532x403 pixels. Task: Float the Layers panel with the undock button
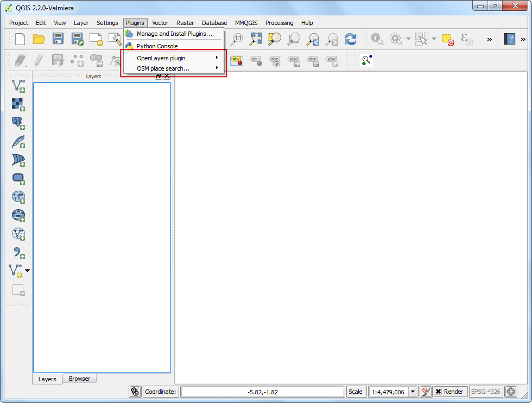[x=158, y=77]
